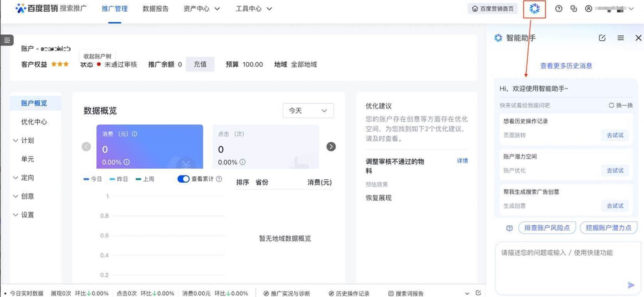Toggle the 查看累计 switch
The height and width of the screenshot is (297, 644).
pyautogui.click(x=183, y=179)
